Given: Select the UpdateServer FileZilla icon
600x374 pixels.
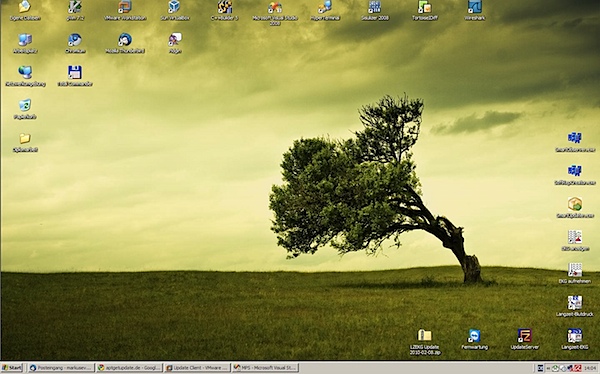Looking at the screenshot, I should pos(525,340).
